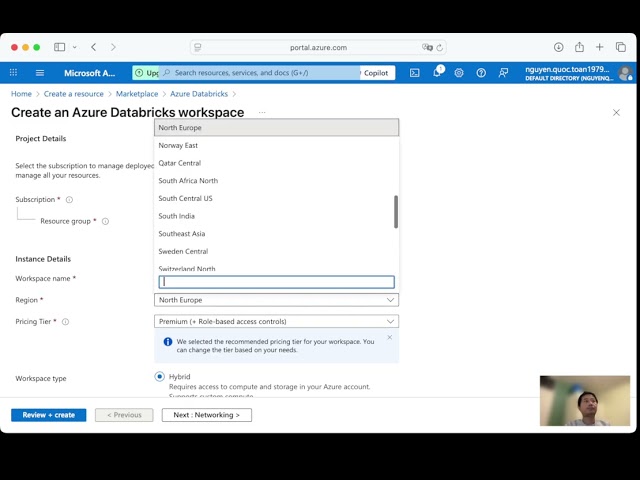Open the Safari sidebar options chevron
Screen dimensions: 640x480
[75, 47]
